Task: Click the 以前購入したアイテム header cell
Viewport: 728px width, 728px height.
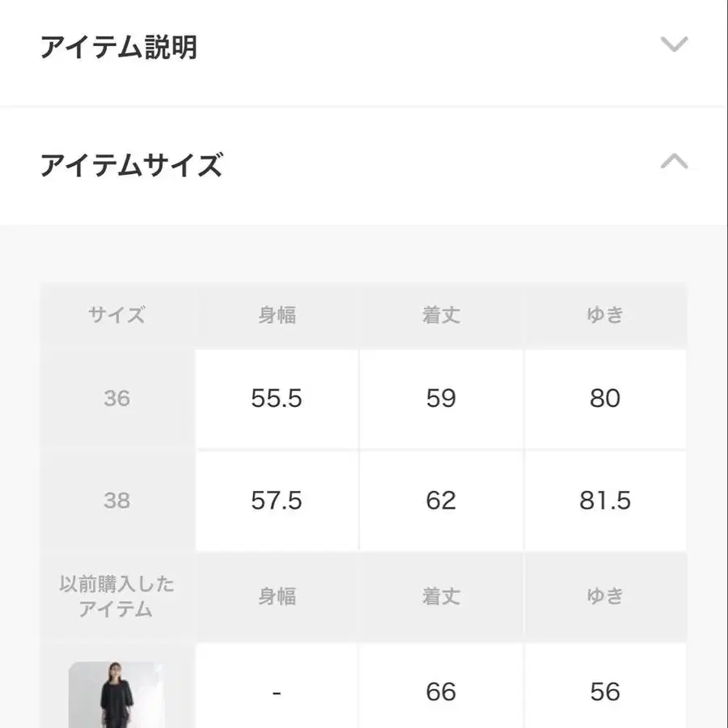Action: 117,595
